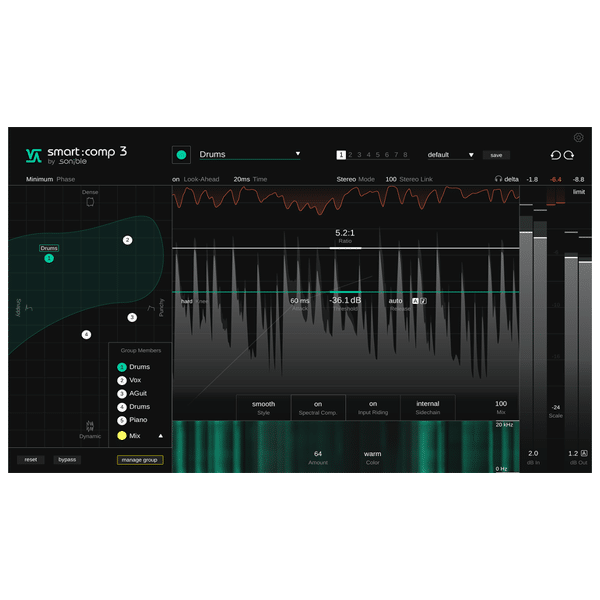Click the Piano member circle 5
This screenshot has height=600, width=600.
click(x=122, y=420)
